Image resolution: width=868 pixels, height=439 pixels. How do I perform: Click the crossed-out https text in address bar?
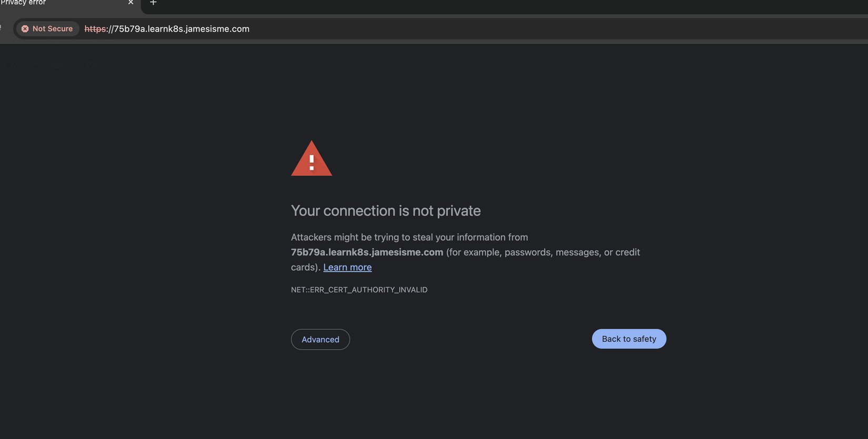point(95,29)
